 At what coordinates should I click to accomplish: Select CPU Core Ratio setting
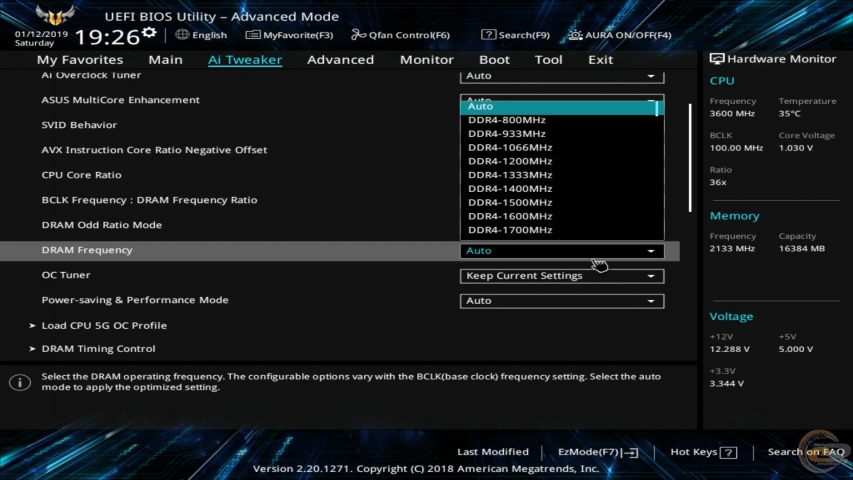(x=82, y=175)
